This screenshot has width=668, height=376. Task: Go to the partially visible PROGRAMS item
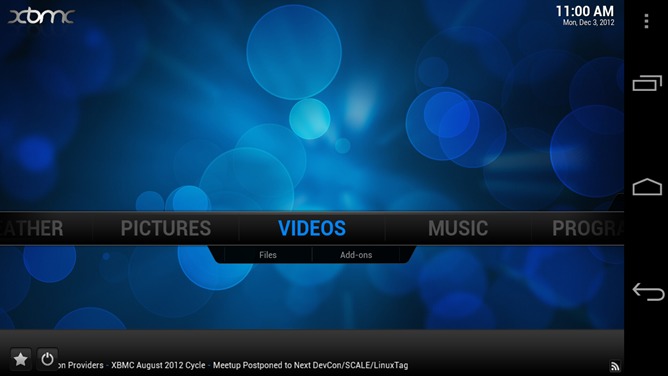[588, 228]
